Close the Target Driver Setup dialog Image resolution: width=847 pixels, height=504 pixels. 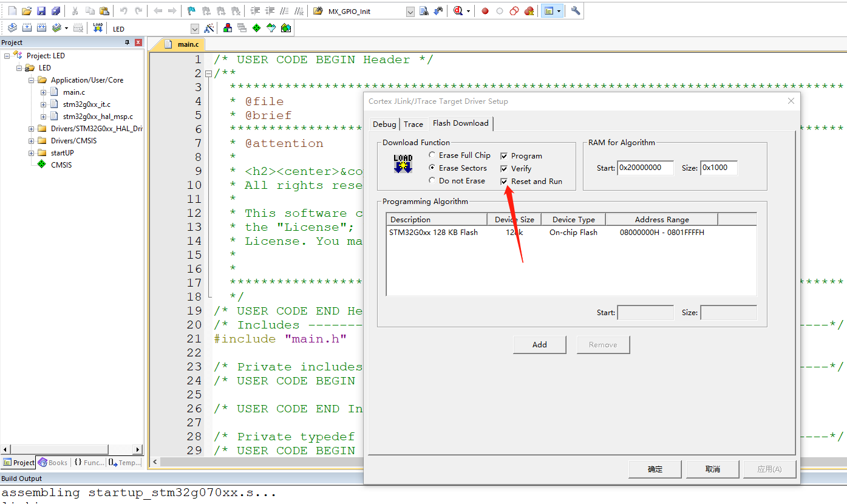pos(791,101)
